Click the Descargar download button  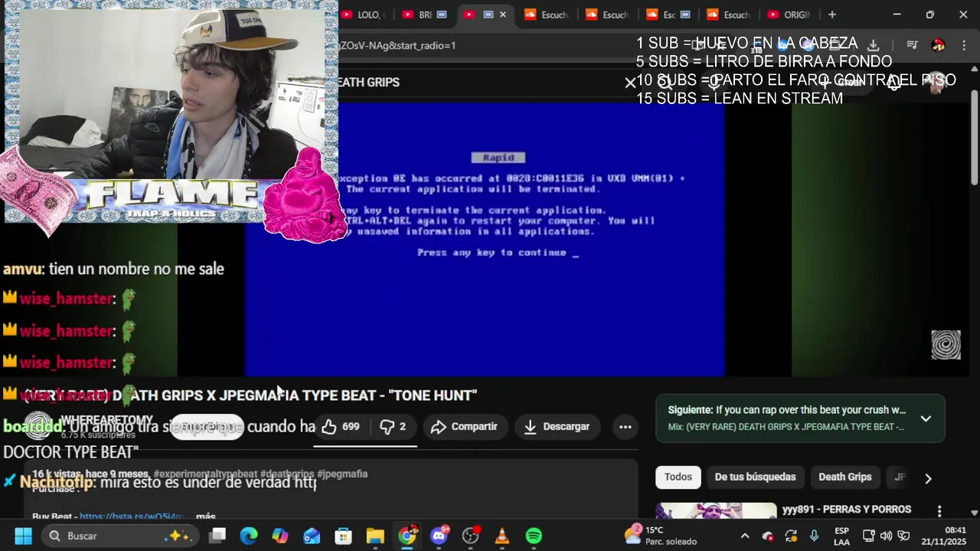pos(557,427)
